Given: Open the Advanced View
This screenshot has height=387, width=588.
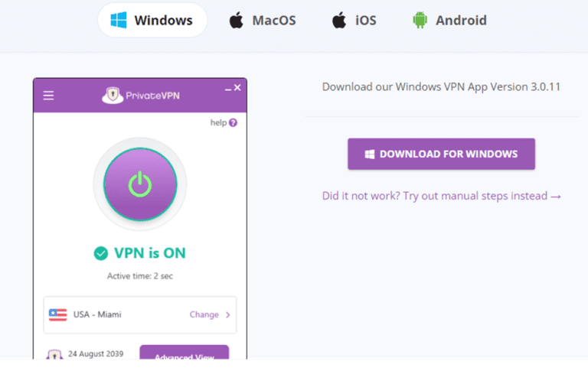Looking at the screenshot, I should coord(184,353).
